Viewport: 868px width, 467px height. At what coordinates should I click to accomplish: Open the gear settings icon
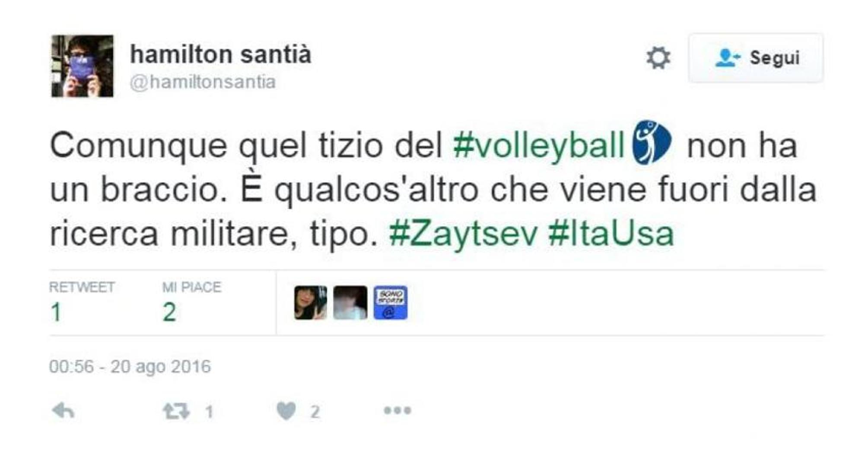tap(658, 58)
